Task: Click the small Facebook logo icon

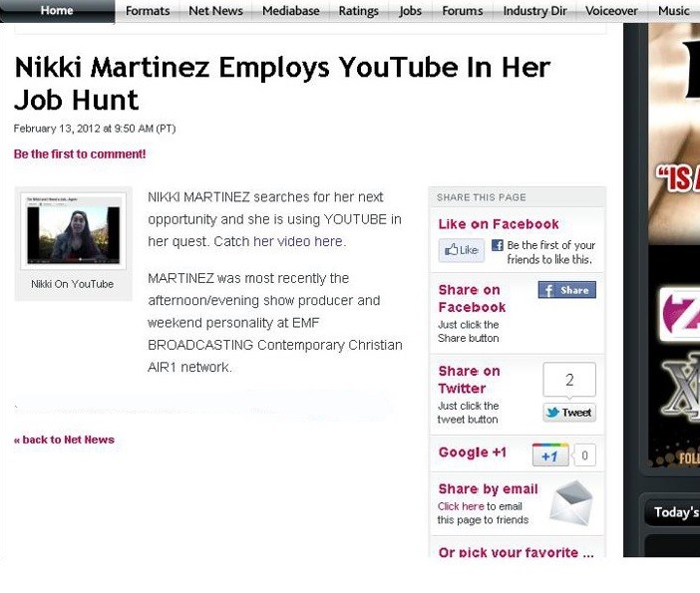Action: click(x=498, y=245)
